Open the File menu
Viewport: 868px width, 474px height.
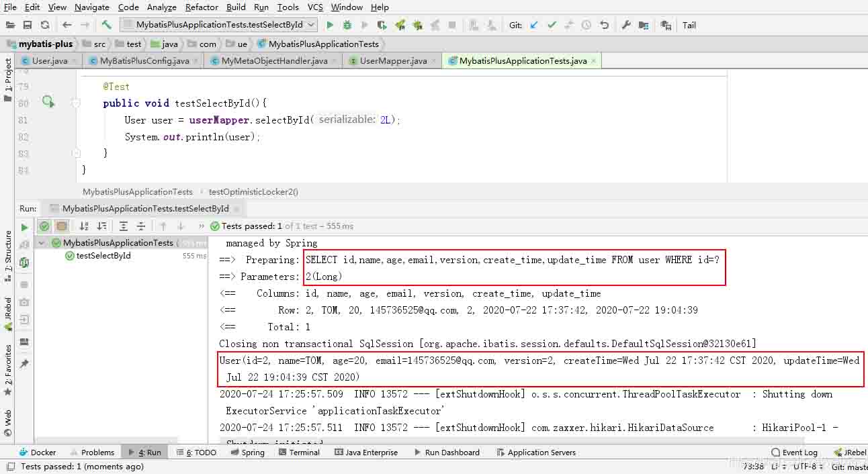(10, 7)
